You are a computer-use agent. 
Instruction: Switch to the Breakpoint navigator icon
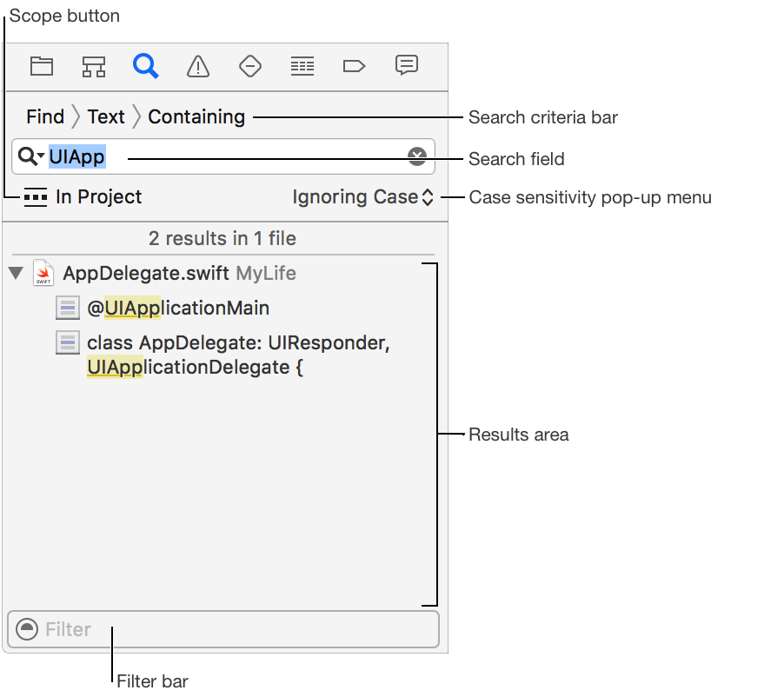(x=354, y=66)
